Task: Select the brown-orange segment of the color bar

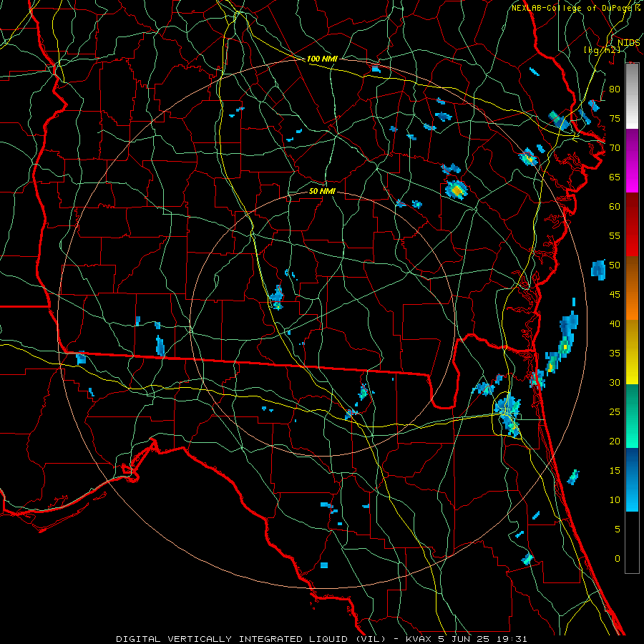Action: click(632, 289)
